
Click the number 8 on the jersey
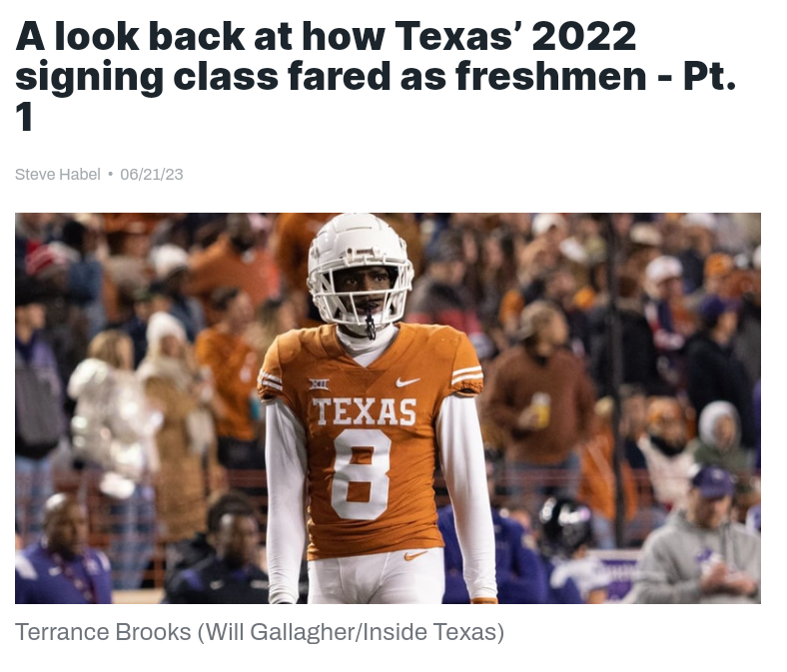tap(362, 474)
